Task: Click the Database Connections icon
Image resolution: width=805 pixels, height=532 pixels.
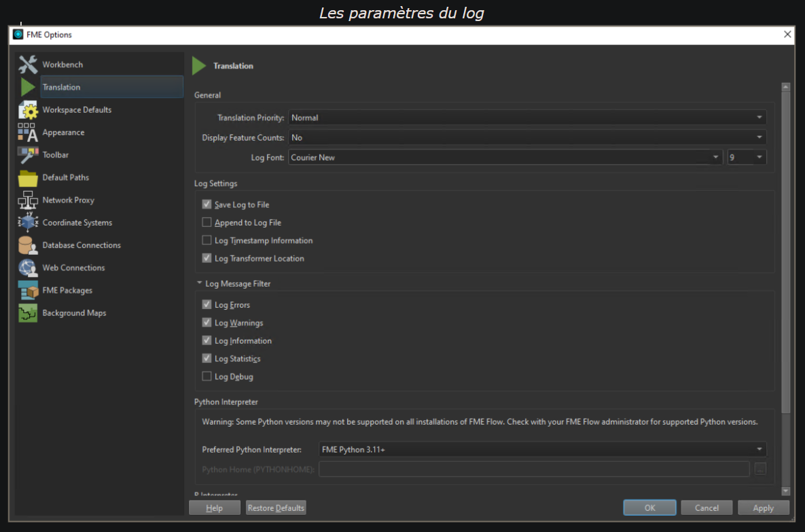Action: (x=28, y=245)
